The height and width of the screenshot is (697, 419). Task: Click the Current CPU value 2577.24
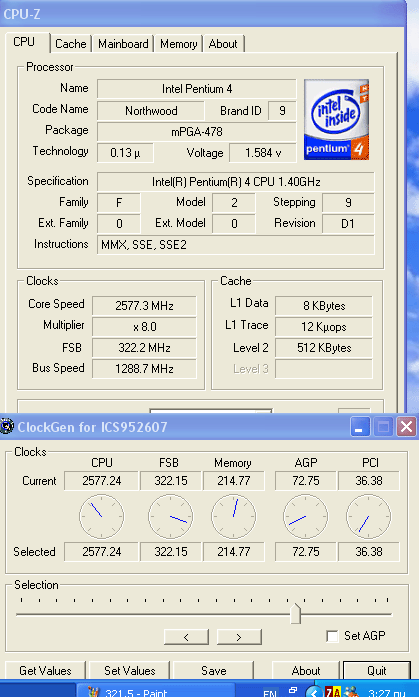click(101, 481)
